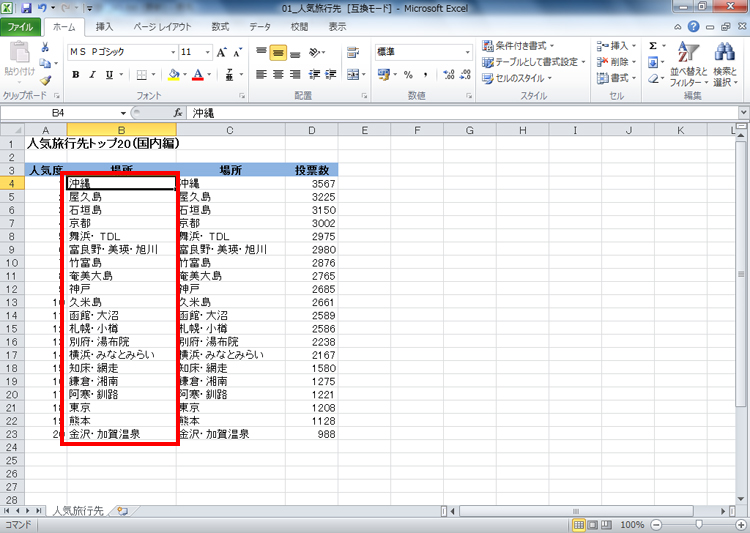
Task: Switch to the 数式 tab
Action: tap(221, 27)
